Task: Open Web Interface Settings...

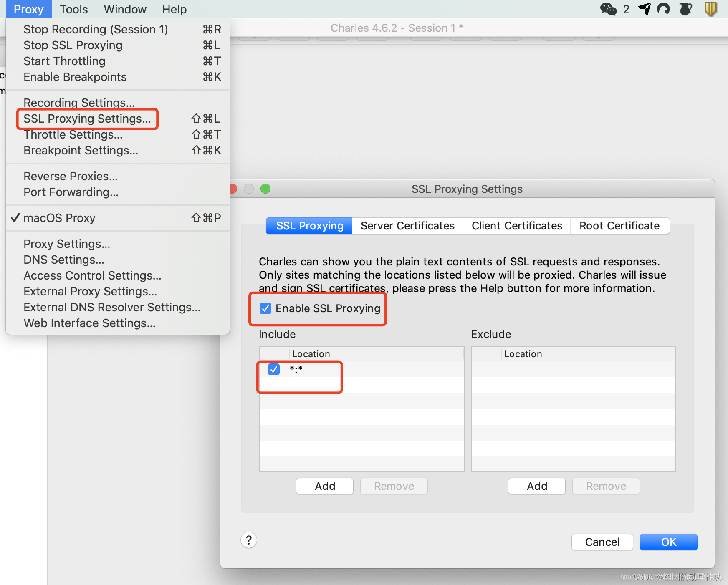Action: click(x=118, y=323)
